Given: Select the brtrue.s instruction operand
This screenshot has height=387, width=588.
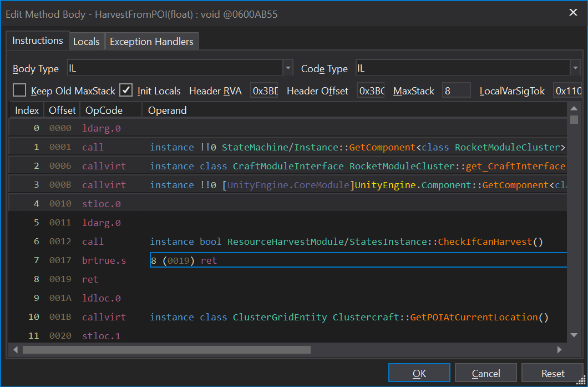Looking at the screenshot, I should point(358,260).
